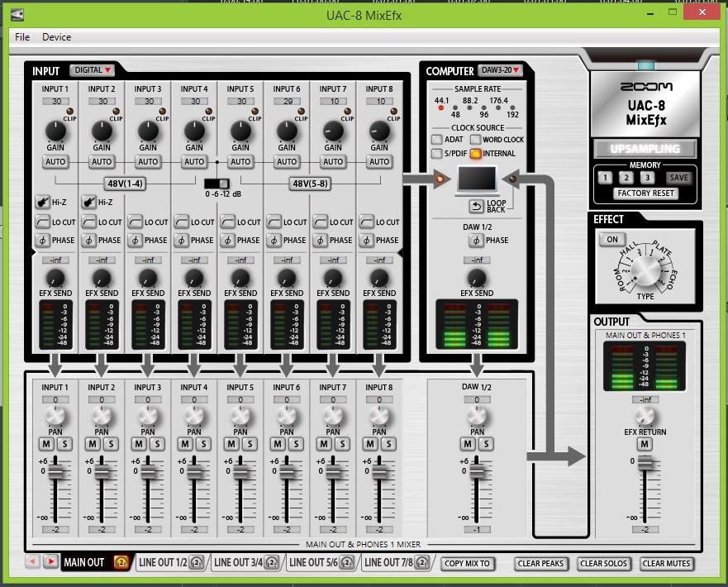Click the right red arrow tab scroller
This screenshot has height=587, width=728.
pyautogui.click(x=50, y=561)
